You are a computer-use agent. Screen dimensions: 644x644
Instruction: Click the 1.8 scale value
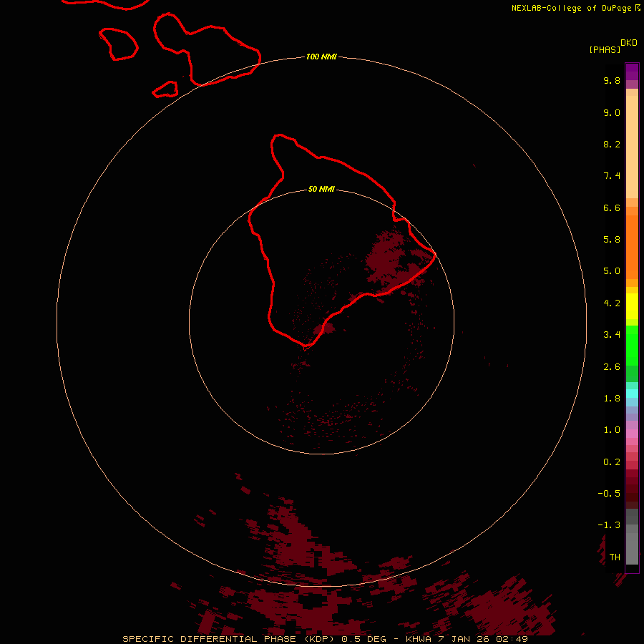coord(612,399)
